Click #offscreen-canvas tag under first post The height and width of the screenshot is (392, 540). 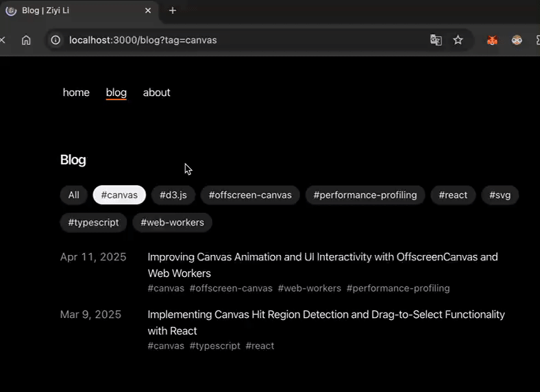tap(231, 289)
